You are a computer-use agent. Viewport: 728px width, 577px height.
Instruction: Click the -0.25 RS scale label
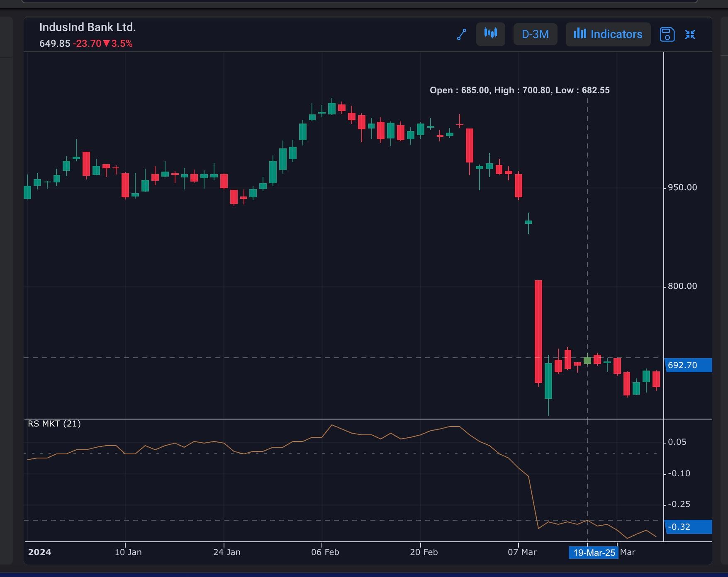coord(679,504)
